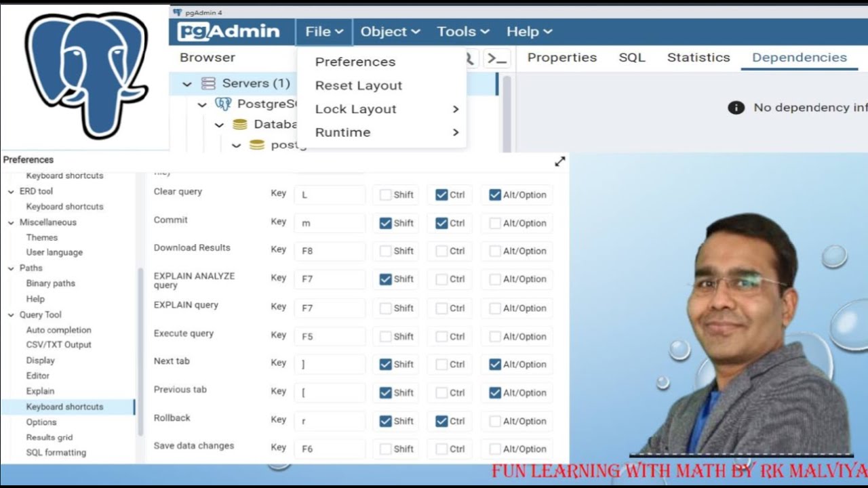Uncheck Ctrl for Commit shortcut

coord(441,223)
